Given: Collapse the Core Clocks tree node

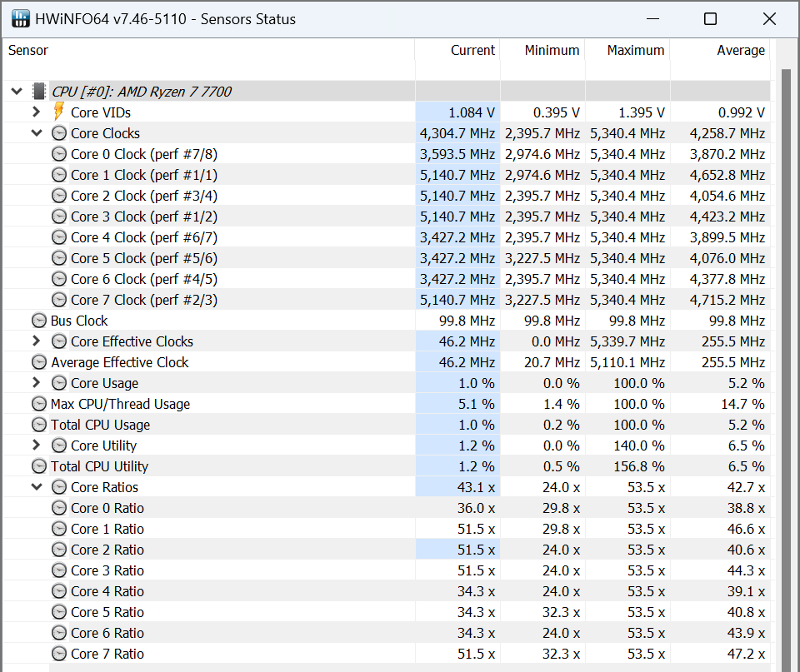Looking at the screenshot, I should 37,133.
